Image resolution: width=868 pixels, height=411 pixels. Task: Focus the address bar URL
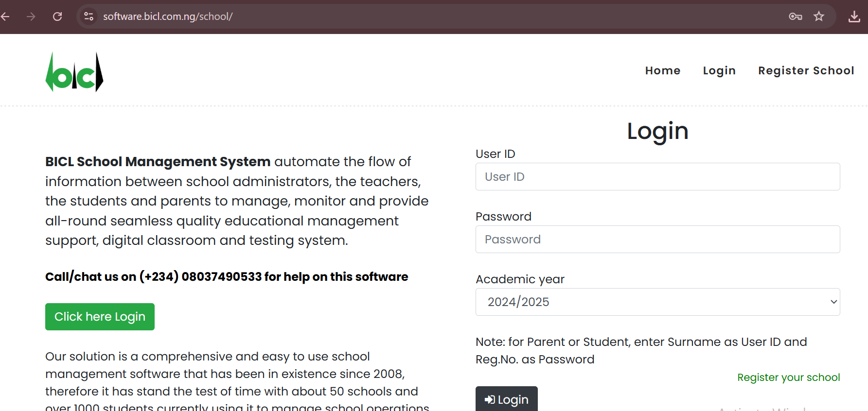coord(168,17)
